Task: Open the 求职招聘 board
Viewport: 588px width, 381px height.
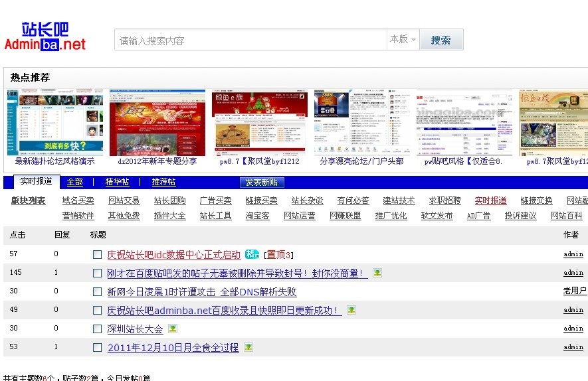Action: point(444,200)
